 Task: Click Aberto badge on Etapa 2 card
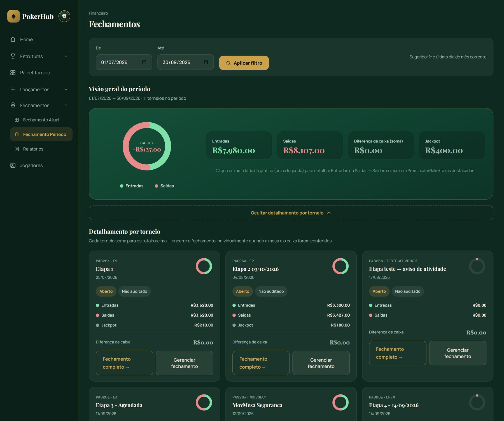click(243, 291)
